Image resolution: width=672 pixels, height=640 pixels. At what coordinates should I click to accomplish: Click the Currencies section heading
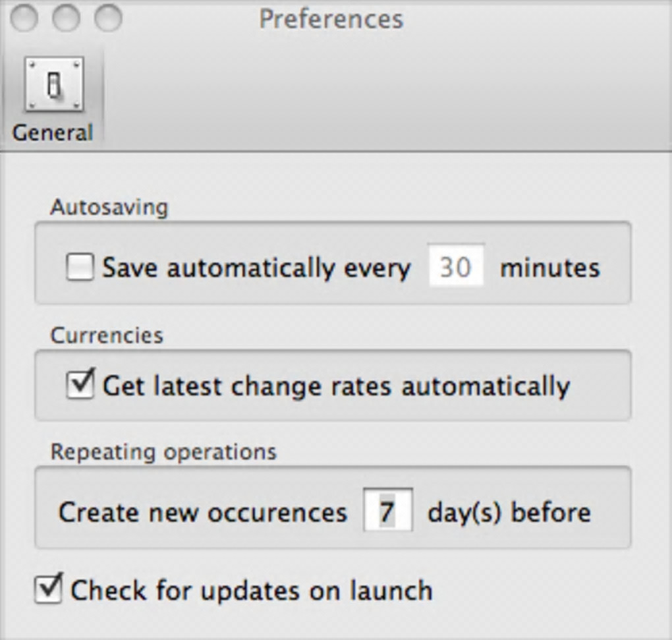coord(107,335)
